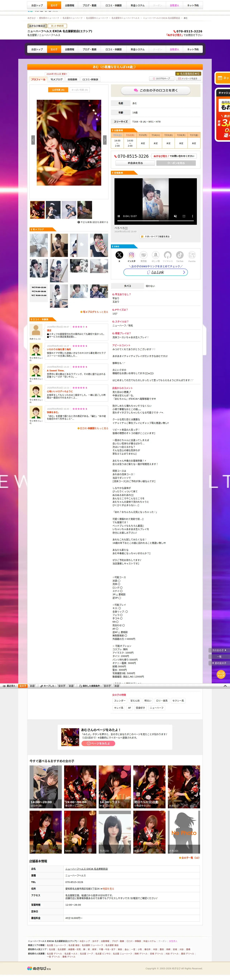Follow the 写メブログをもっと見る link

[94, 312]
